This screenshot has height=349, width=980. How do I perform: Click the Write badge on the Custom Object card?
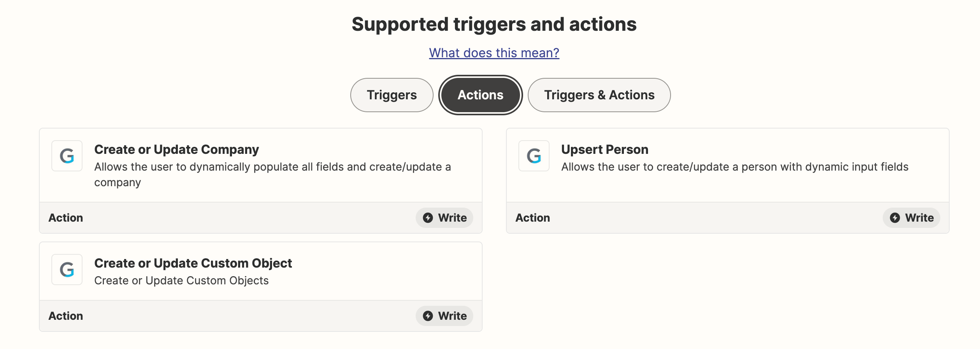(444, 316)
